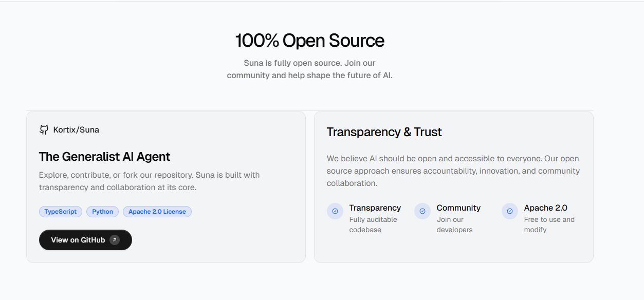Image resolution: width=644 pixels, height=300 pixels.
Task: Open the Kortix/Suna repository link
Action: click(69, 130)
